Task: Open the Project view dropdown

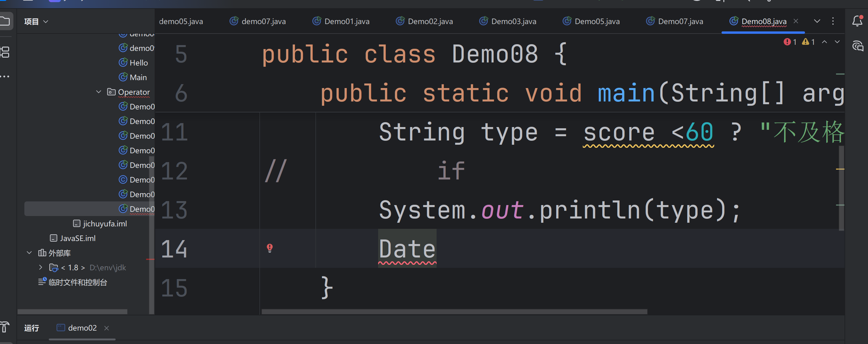Action: pyautogui.click(x=36, y=22)
